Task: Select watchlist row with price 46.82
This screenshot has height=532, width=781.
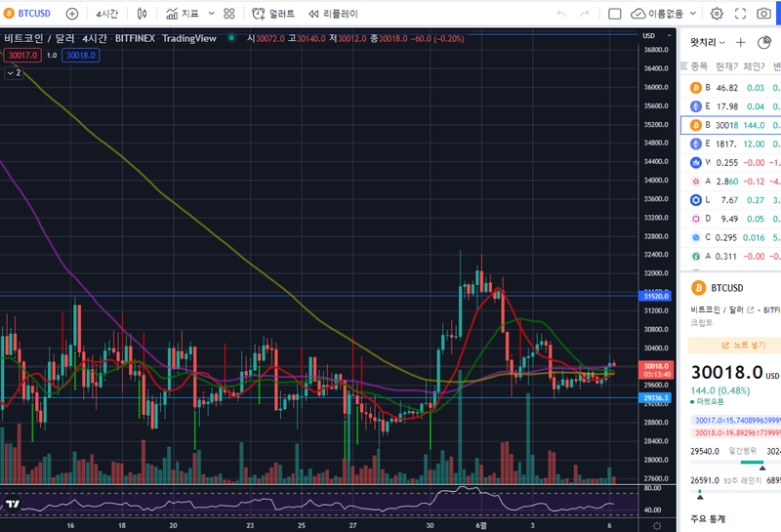Action: click(730, 88)
